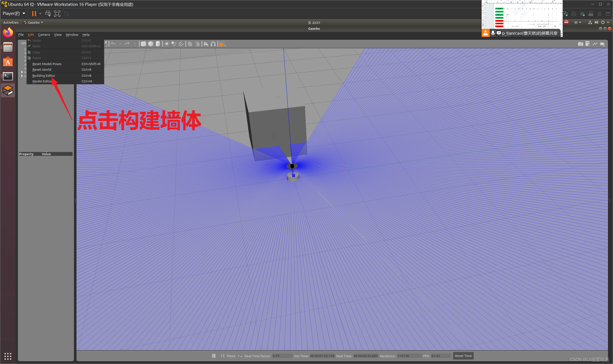Image resolution: width=613 pixels, height=364 pixels.
Task: Open undo history dropdown arrow
Action: pos(120,44)
